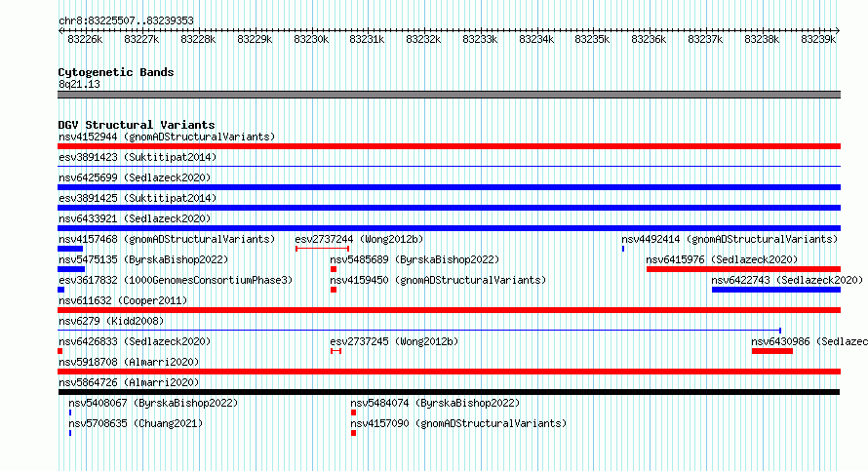Select the small red bracket under esv2737245
This screenshot has width=868, height=471.
click(x=336, y=351)
